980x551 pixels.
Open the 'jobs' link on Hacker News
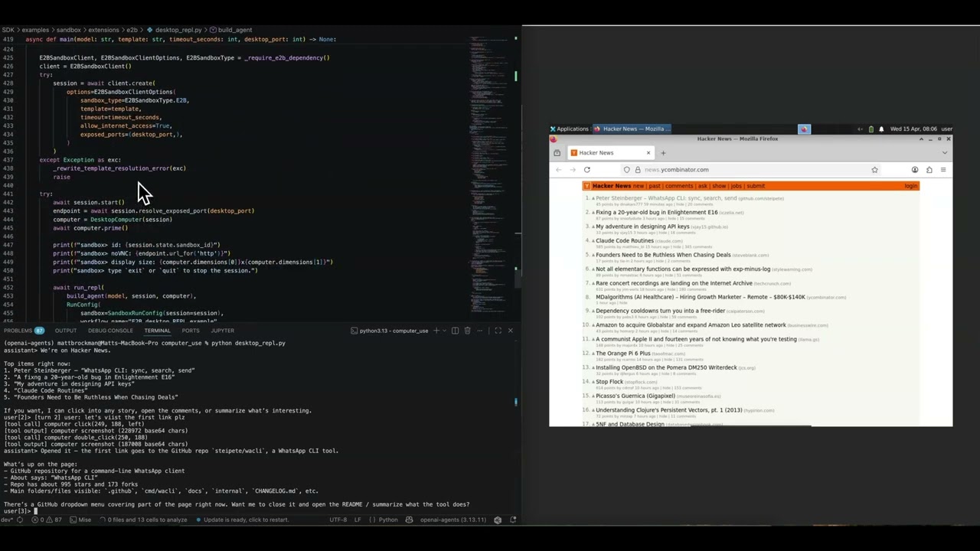point(736,186)
